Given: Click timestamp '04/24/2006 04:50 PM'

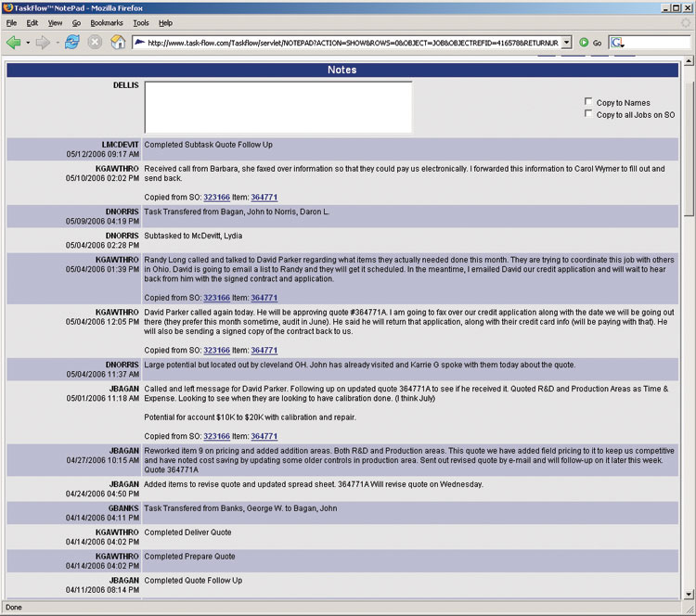Looking at the screenshot, I should [x=102, y=494].
